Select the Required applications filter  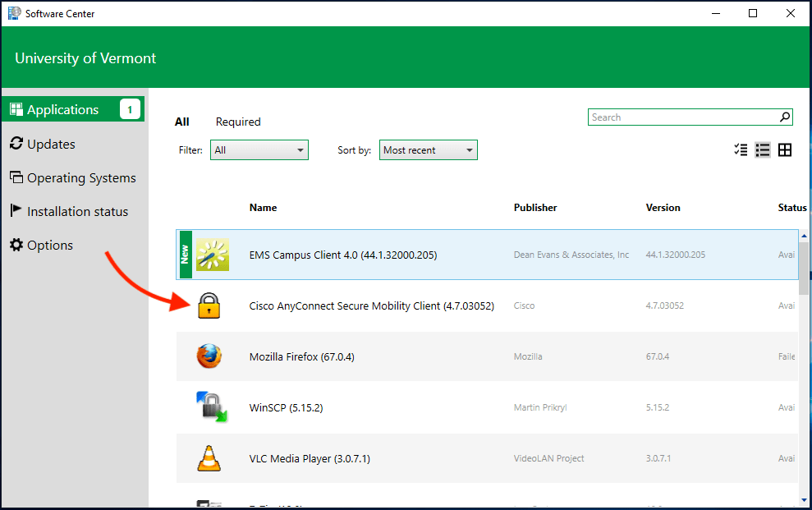[x=238, y=122]
